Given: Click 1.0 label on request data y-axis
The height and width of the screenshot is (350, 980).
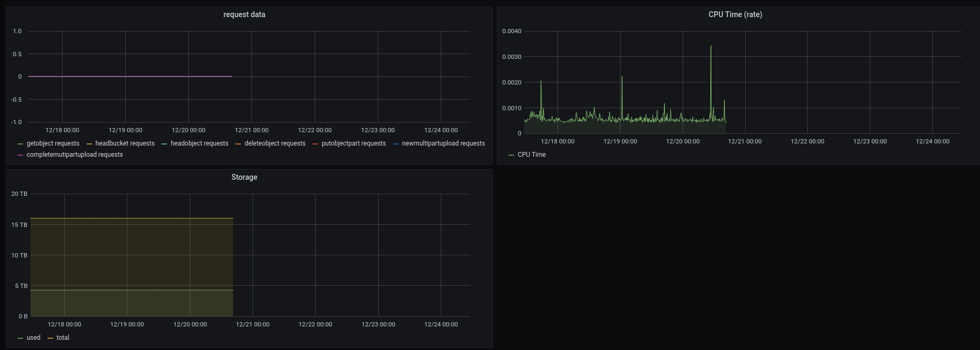Looking at the screenshot, I should pyautogui.click(x=18, y=31).
